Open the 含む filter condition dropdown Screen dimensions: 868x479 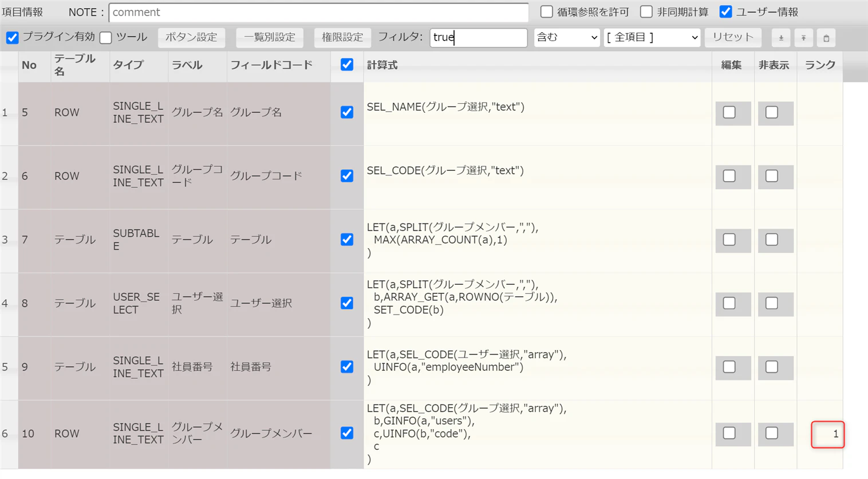coord(566,37)
